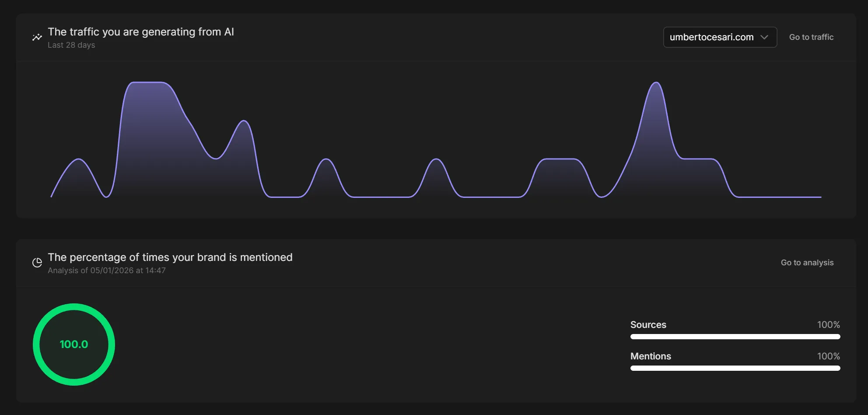Open the umbertocesari.com domain dropdown

(711, 37)
